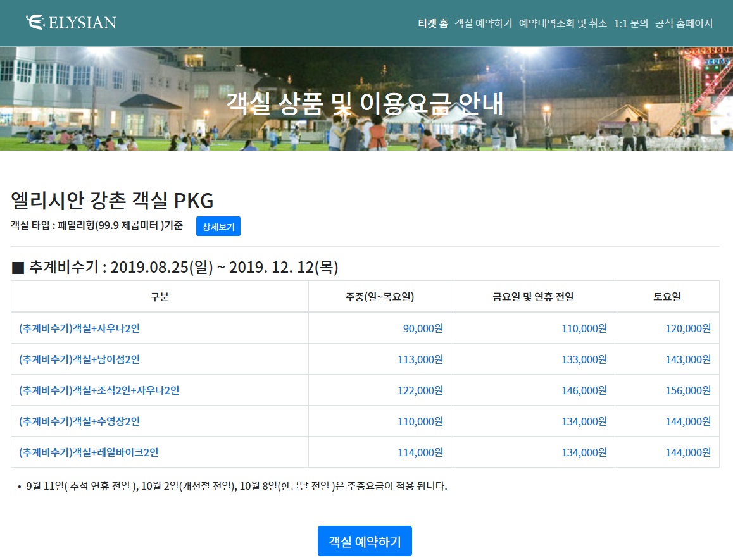The height and width of the screenshot is (560, 733).
Task: Select (추계비수기)객실+수영장2인 package link
Action: [80, 421]
